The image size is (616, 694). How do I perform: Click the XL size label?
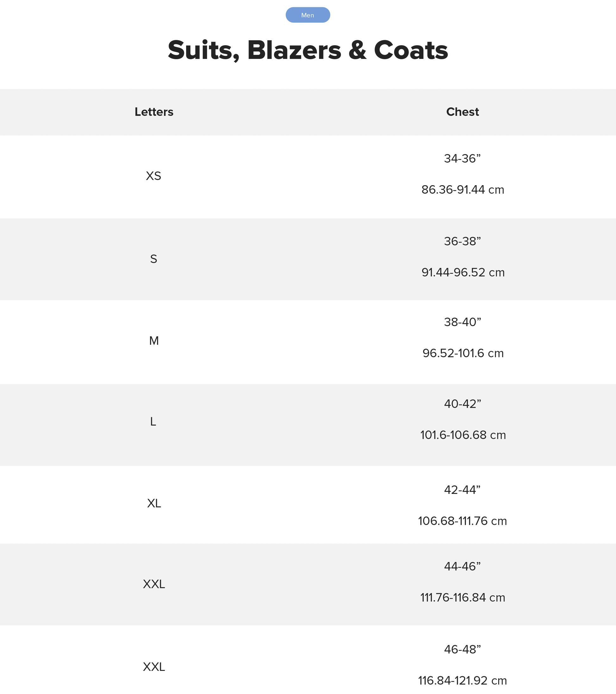pos(154,503)
